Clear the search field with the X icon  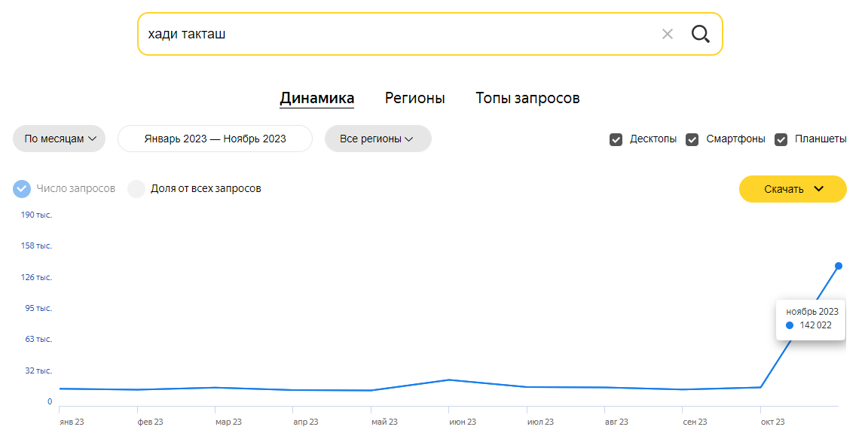point(667,35)
